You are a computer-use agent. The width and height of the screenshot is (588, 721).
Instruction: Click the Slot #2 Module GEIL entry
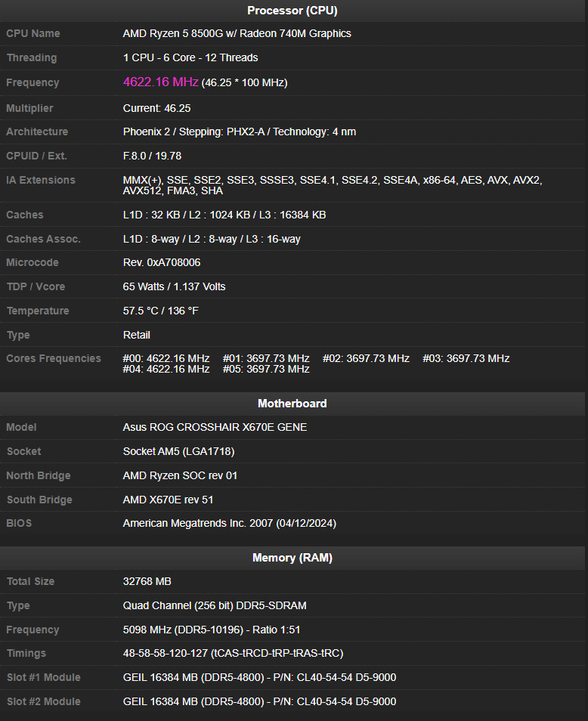coord(259,701)
